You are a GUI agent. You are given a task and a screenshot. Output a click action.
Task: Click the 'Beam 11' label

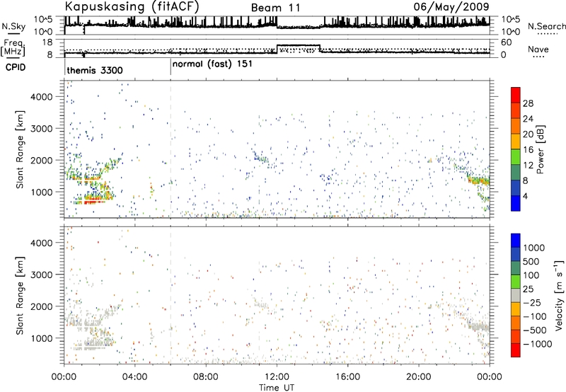276,8
